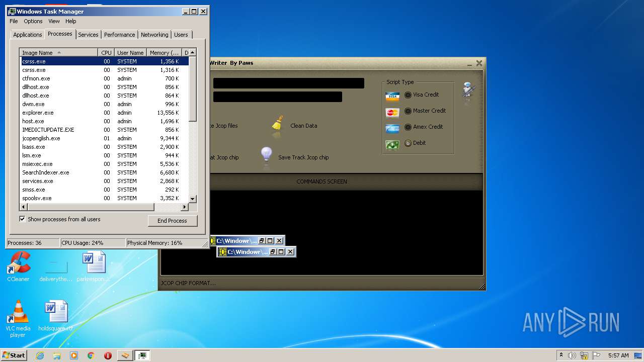Image resolution: width=644 pixels, height=362 pixels.
Task: Launch Chrome from taskbar
Action: point(91,355)
